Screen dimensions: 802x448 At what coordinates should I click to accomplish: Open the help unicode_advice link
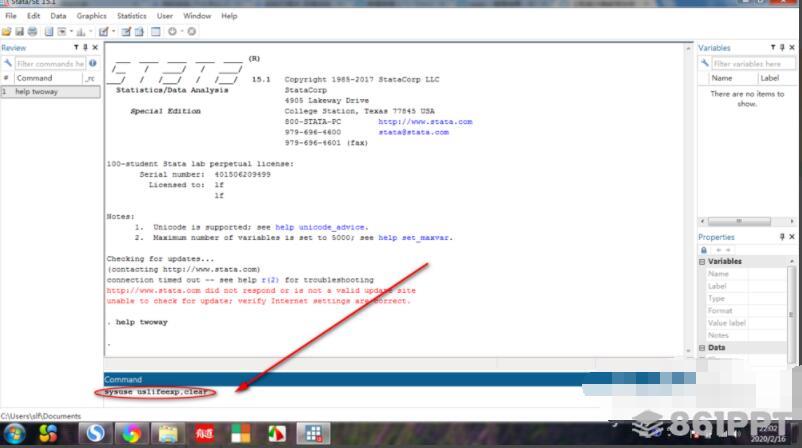(x=320, y=227)
